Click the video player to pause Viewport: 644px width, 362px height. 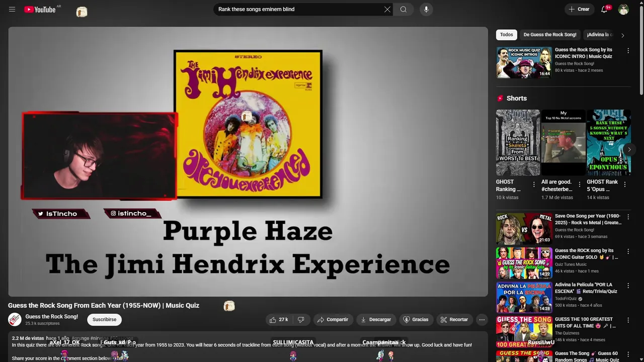[x=248, y=161]
